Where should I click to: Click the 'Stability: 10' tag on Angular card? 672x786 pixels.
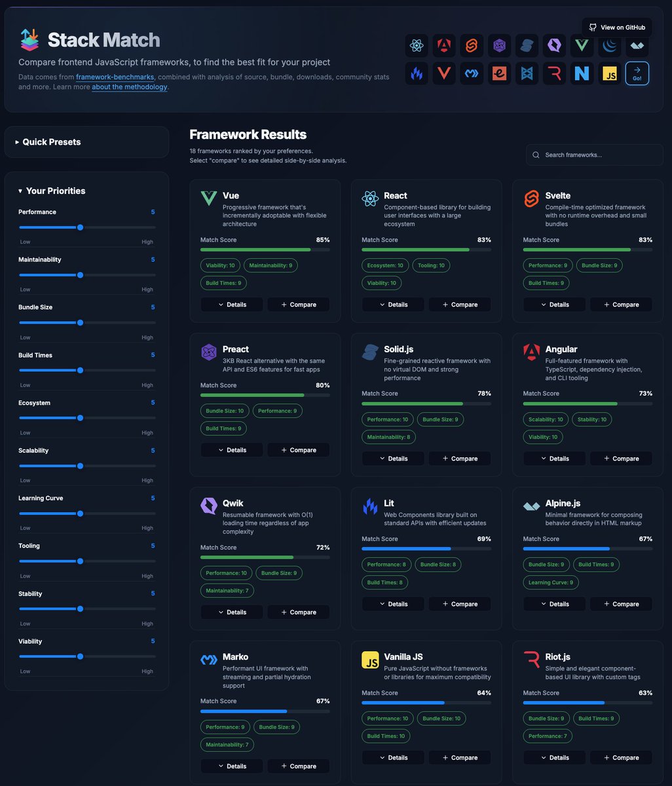592,419
